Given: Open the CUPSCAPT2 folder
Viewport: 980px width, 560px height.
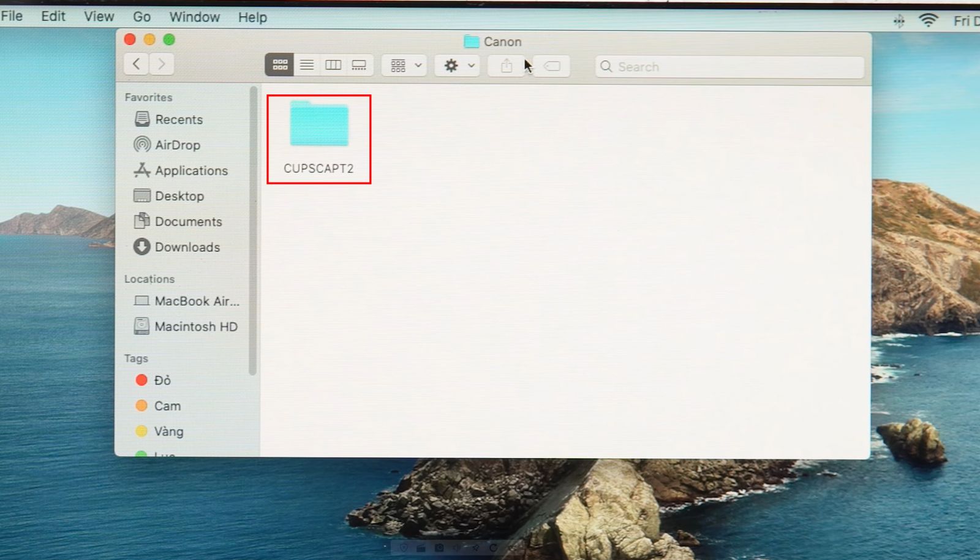Looking at the screenshot, I should coord(318,138).
